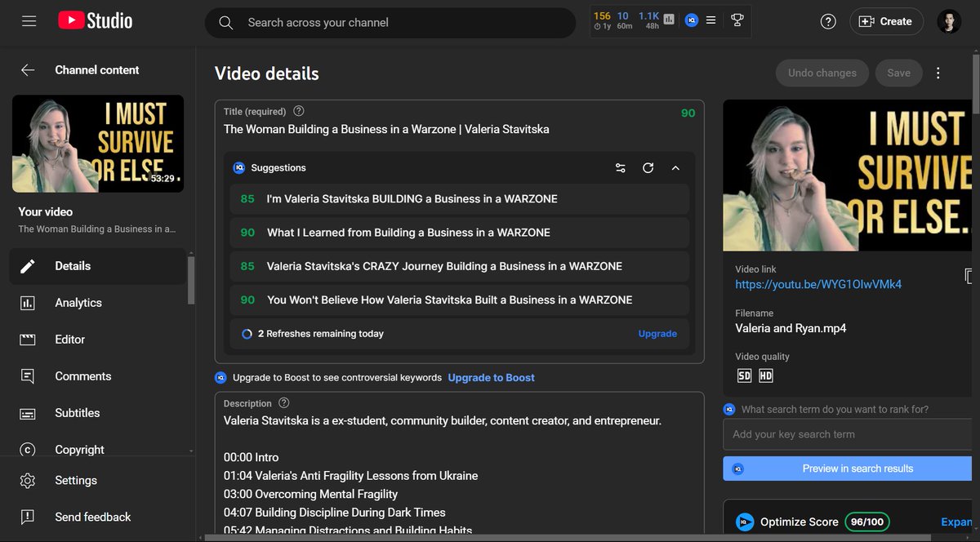
Task: Open the youtu.be video link
Action: [x=818, y=284]
